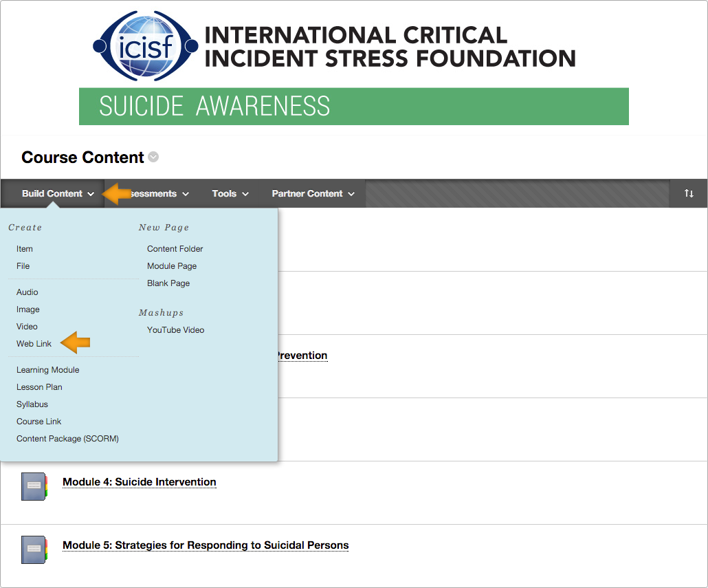Screen dimensions: 708x588
Task: Choose Course Link menu entry
Action: 38,422
